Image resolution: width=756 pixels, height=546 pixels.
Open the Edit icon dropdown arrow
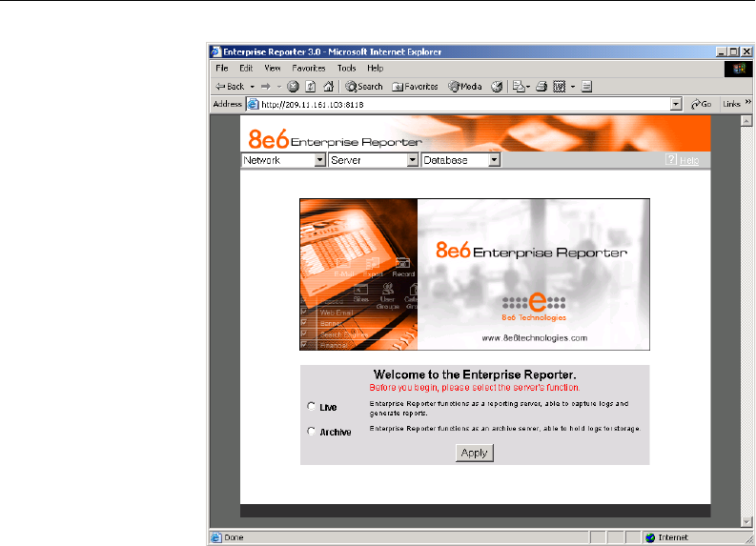[573, 88]
